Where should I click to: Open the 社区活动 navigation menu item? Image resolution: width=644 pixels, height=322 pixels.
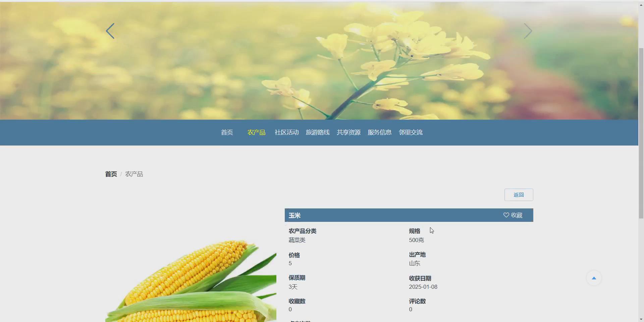pos(286,132)
